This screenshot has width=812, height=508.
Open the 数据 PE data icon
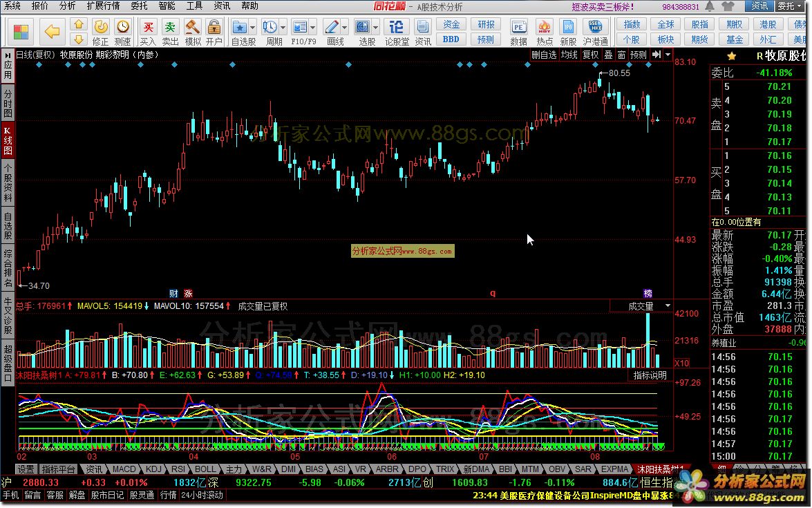pyautogui.click(x=518, y=27)
